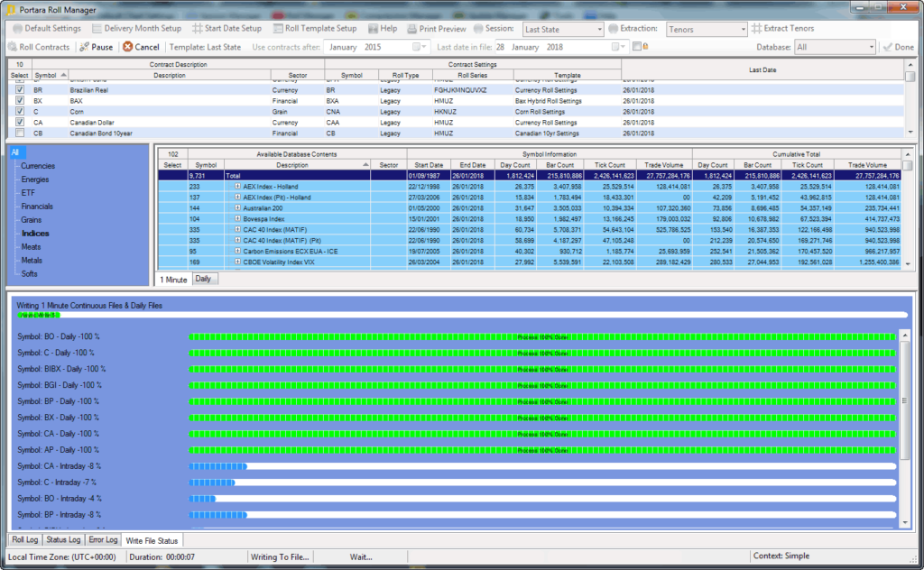This screenshot has height=570, width=924.
Task: Click the write status list scrollbar down arrow
Action: [905, 522]
